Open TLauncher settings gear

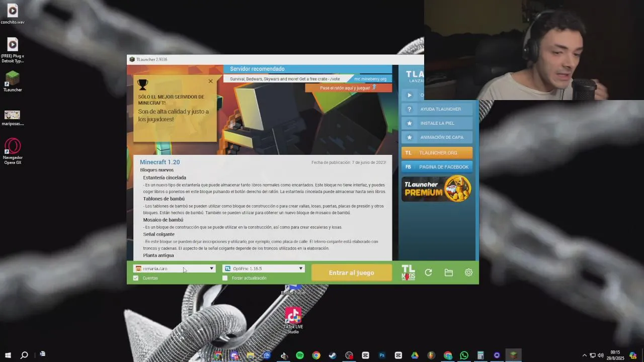tap(468, 273)
